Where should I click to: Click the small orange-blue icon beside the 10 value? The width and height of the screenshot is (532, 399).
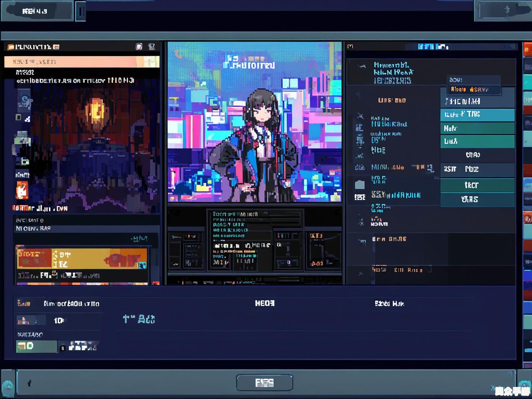pos(23,320)
